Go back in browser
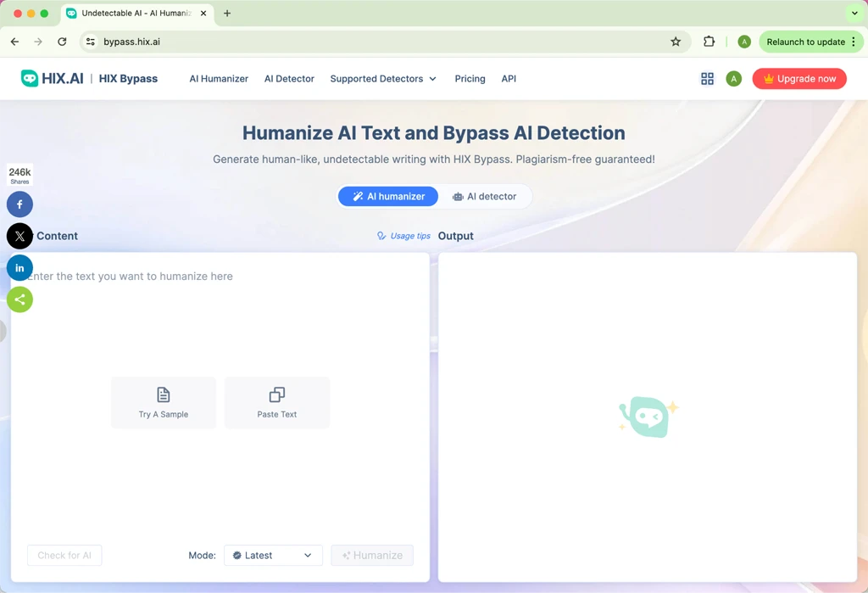 tap(15, 42)
